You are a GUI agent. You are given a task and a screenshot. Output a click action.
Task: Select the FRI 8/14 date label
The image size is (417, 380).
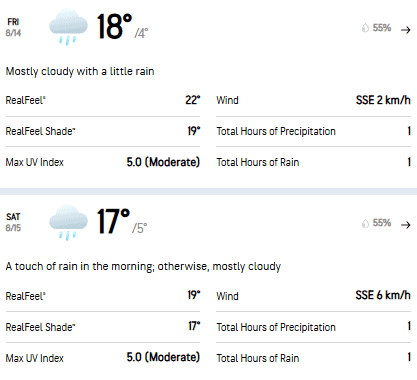(x=13, y=27)
